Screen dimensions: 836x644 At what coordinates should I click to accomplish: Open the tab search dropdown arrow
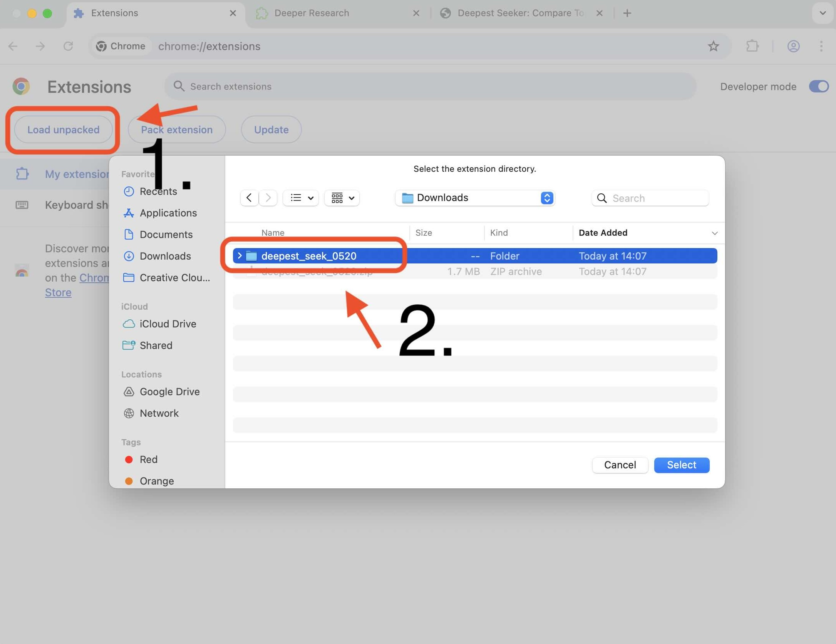(x=823, y=13)
